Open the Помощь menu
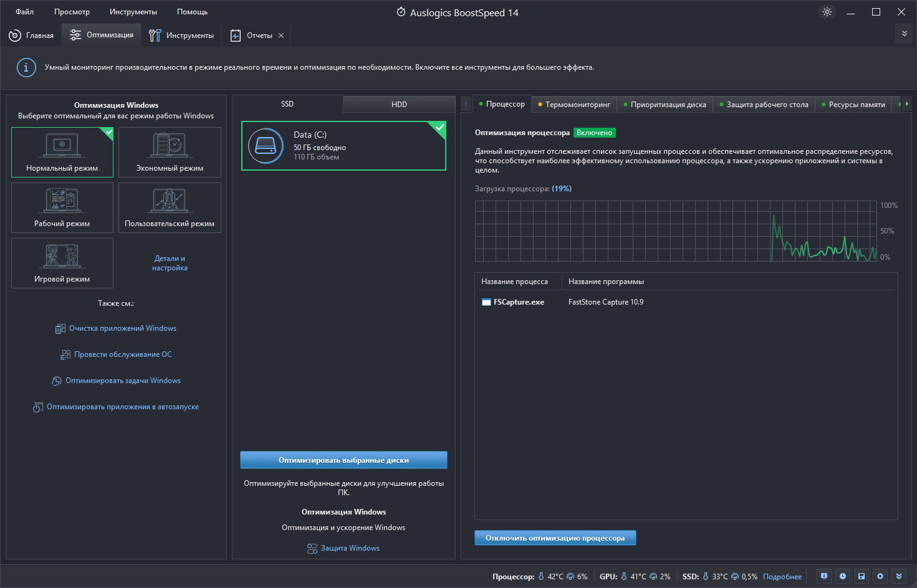Viewport: 917px width, 588px height. tap(192, 12)
